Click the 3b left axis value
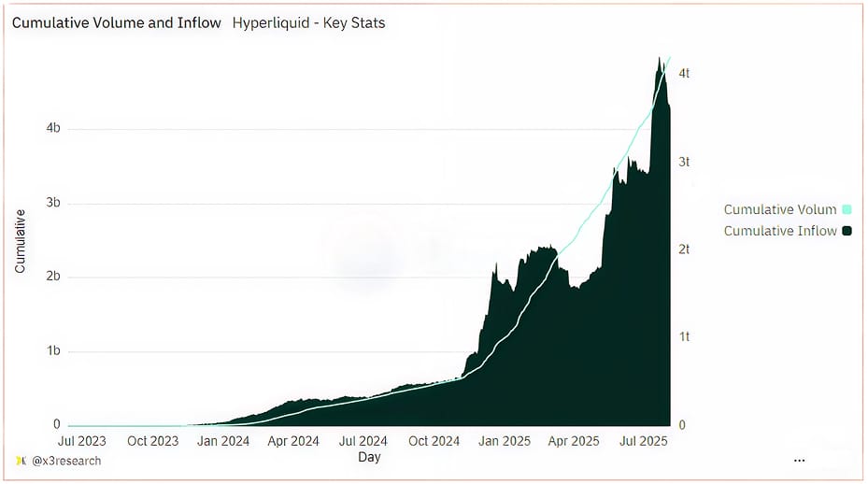 coord(53,203)
